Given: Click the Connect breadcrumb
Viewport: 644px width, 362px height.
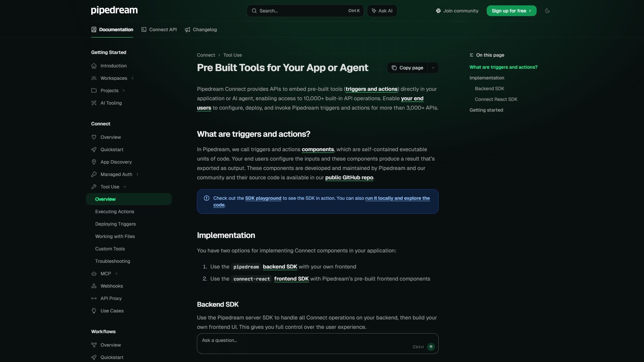Looking at the screenshot, I should pyautogui.click(x=206, y=55).
